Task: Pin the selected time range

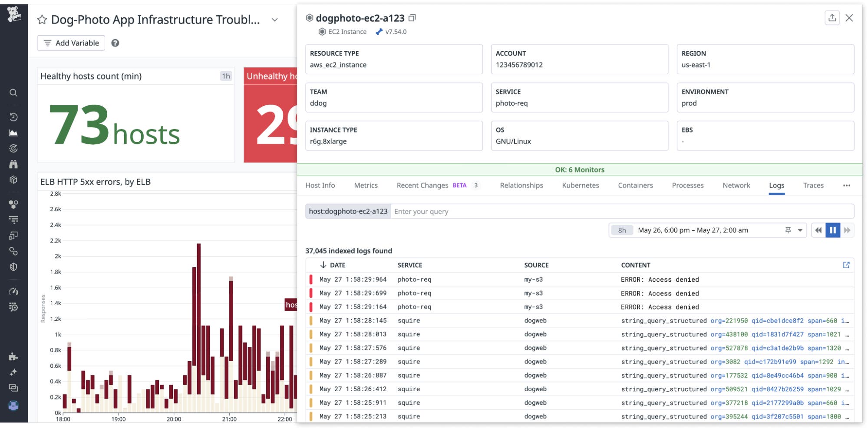Action: [x=788, y=230]
